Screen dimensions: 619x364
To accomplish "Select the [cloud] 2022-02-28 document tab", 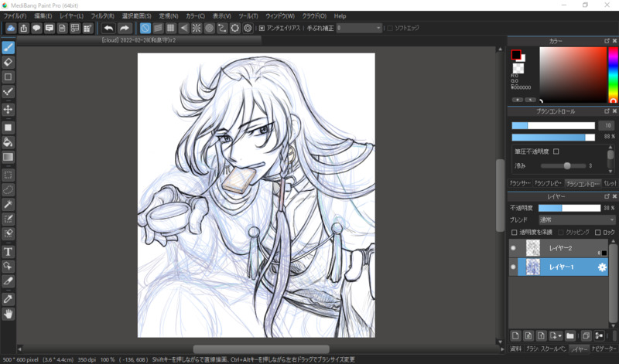I will tap(139, 40).
